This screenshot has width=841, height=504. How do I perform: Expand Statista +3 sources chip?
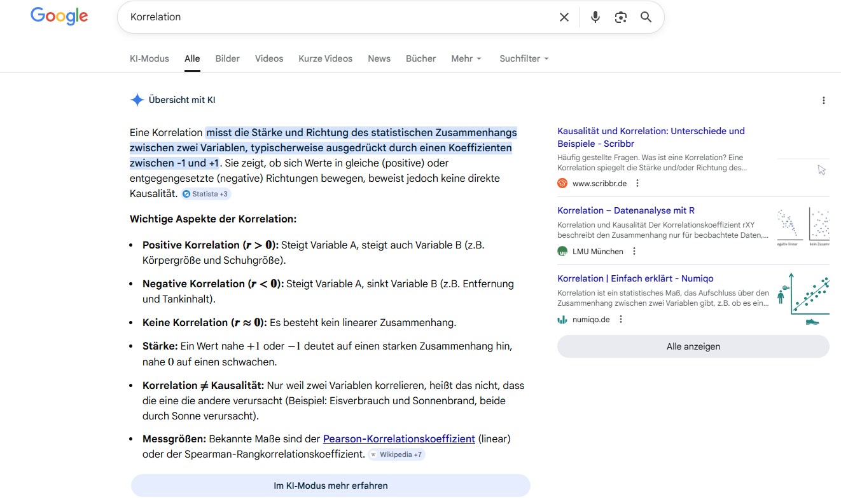point(205,194)
